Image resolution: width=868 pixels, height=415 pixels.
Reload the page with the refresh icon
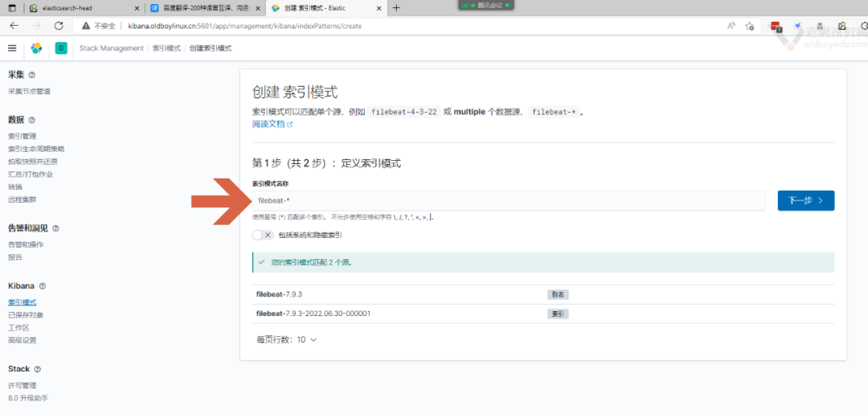pyautogui.click(x=59, y=26)
